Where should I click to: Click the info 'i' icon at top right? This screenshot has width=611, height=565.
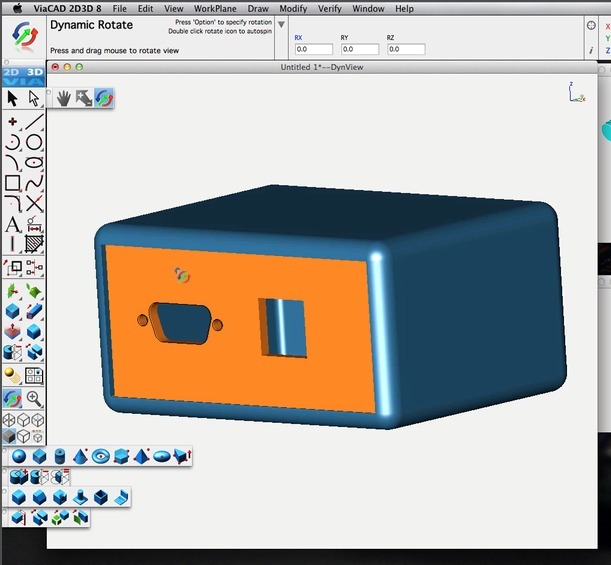(591, 50)
